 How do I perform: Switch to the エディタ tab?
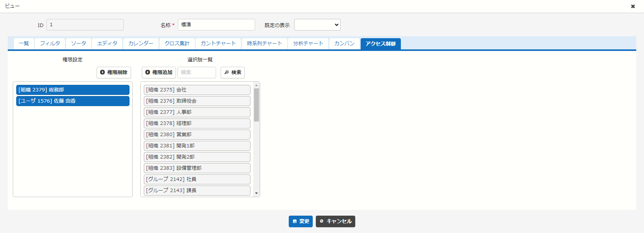pos(107,44)
